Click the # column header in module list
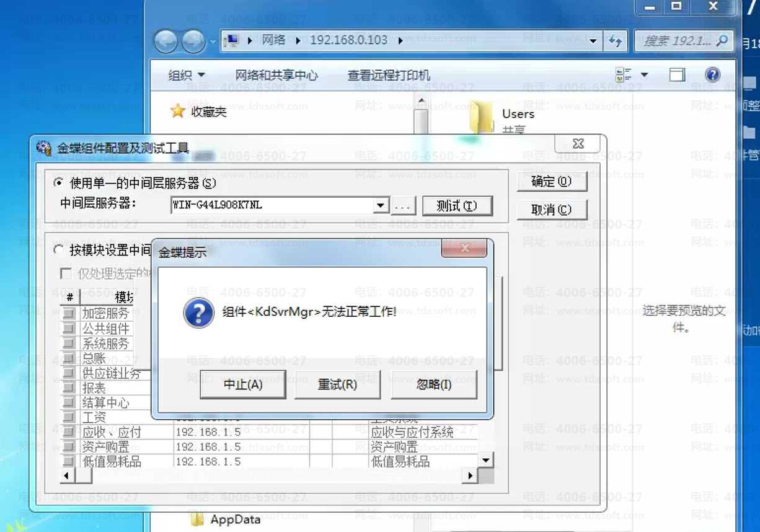760x532 pixels. (69, 298)
